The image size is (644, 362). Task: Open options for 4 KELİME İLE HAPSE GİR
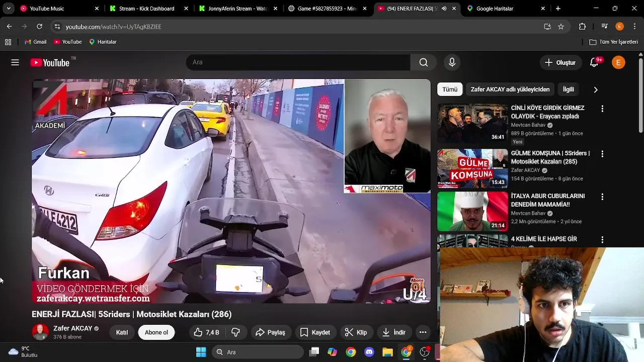point(602,240)
